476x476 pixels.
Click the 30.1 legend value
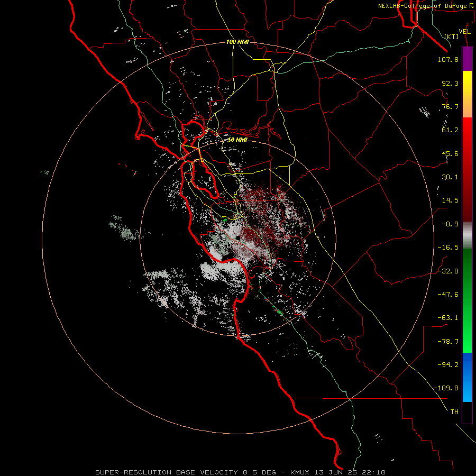click(x=450, y=177)
